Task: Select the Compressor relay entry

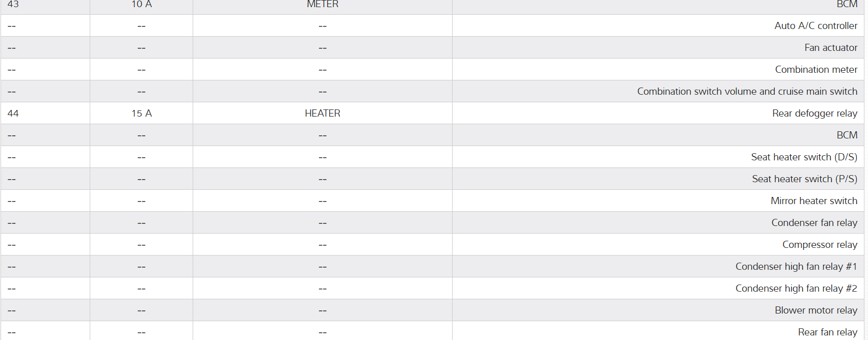Action: pyautogui.click(x=820, y=244)
